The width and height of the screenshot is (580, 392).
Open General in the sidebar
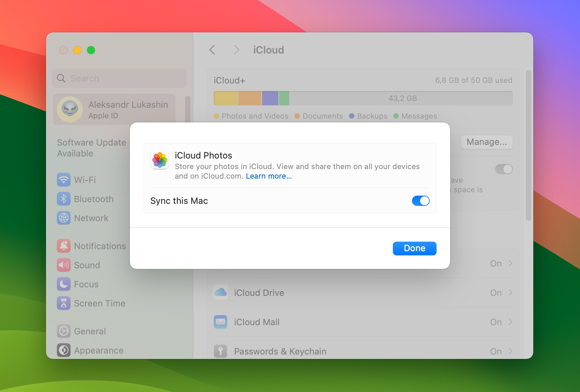point(90,331)
